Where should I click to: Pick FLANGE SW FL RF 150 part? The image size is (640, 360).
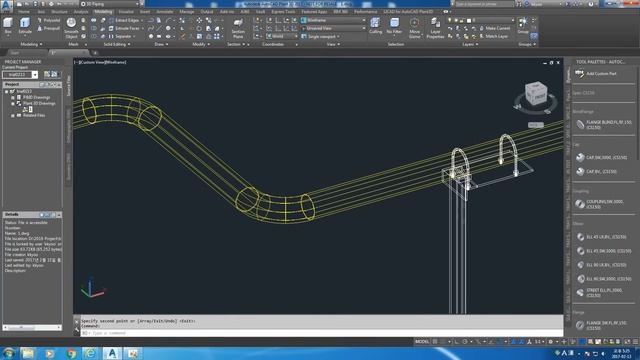601,325
